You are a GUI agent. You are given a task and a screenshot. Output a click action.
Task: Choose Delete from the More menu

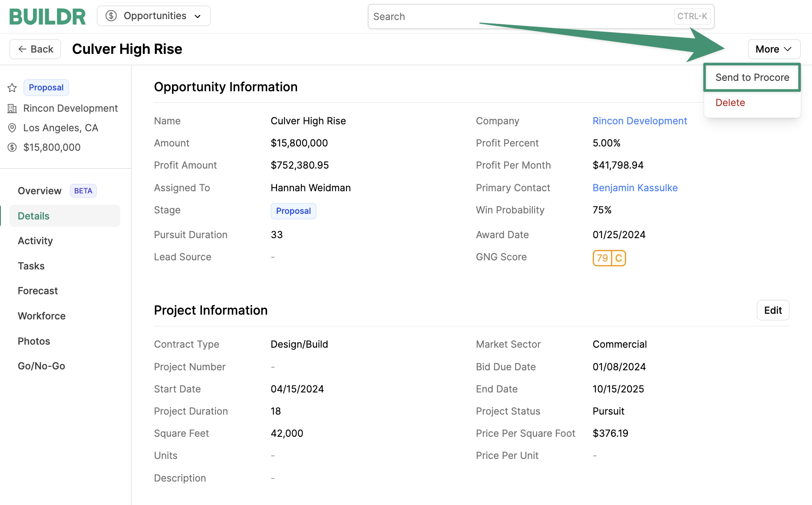[x=730, y=103]
